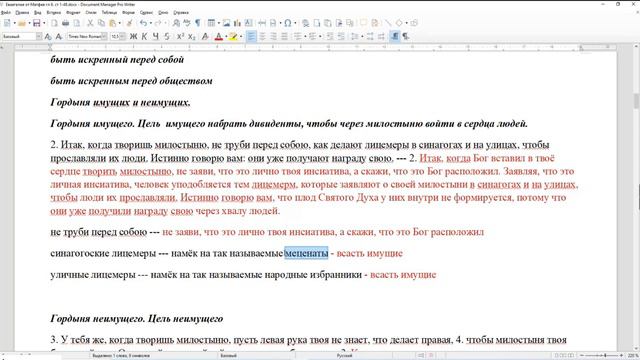The height and width of the screenshot is (360, 640).
Task: Click the word count status field
Action: tap(122, 356)
